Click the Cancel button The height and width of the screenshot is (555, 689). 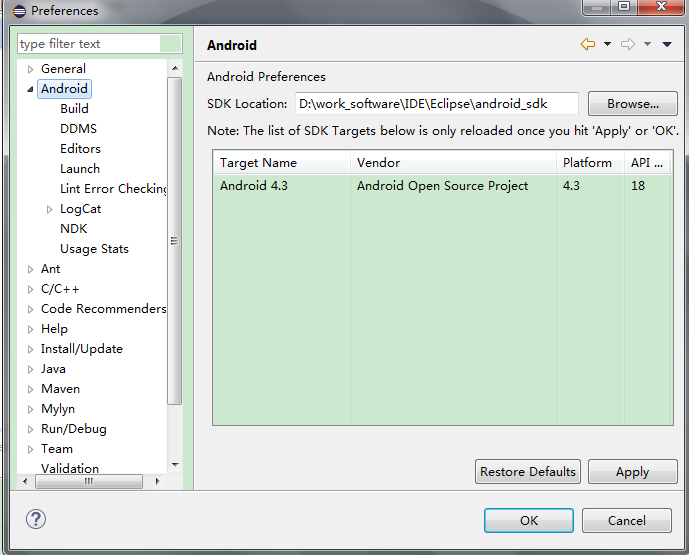point(627,521)
